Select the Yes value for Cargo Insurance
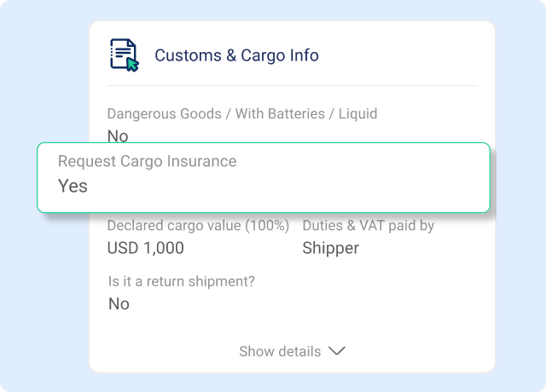 73,186
